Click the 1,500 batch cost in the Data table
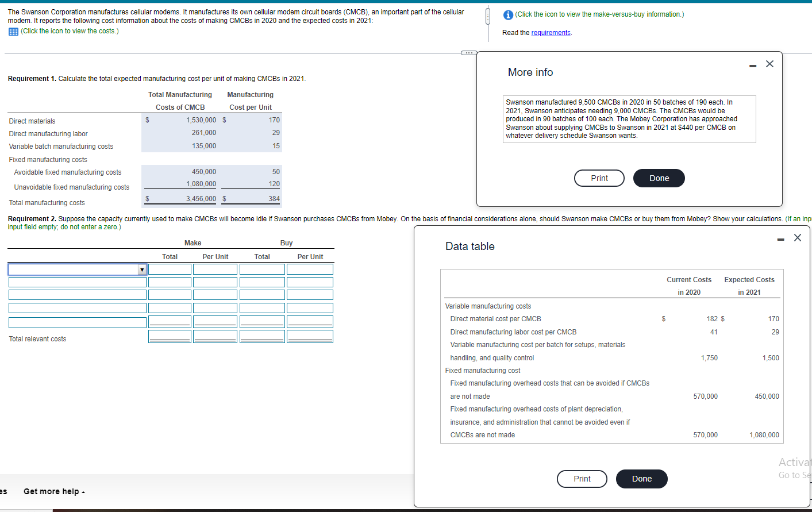The height and width of the screenshot is (512, 812). [x=771, y=358]
